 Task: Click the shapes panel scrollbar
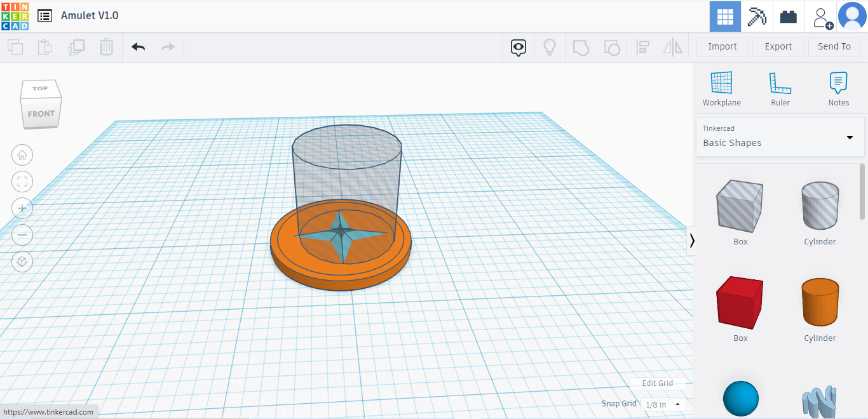coord(862,192)
